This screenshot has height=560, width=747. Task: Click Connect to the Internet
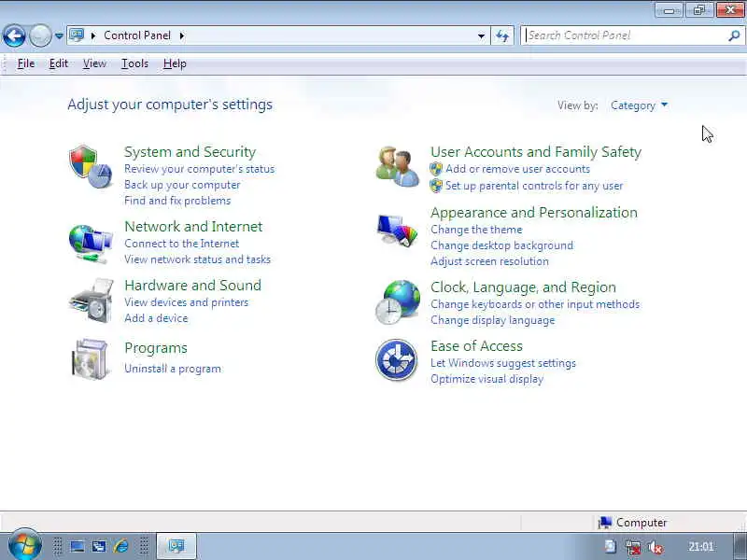tap(181, 244)
